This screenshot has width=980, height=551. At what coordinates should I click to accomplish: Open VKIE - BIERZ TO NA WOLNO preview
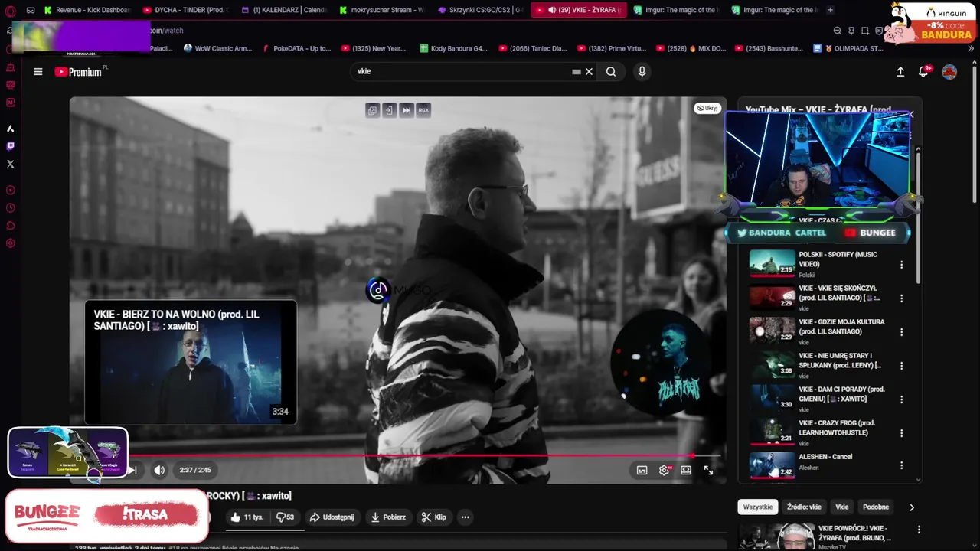(191, 363)
